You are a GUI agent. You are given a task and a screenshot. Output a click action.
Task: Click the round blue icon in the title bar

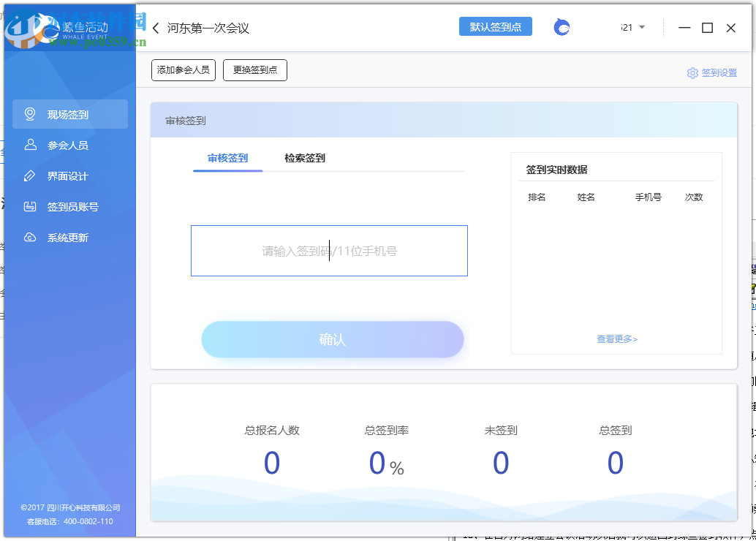point(561,26)
